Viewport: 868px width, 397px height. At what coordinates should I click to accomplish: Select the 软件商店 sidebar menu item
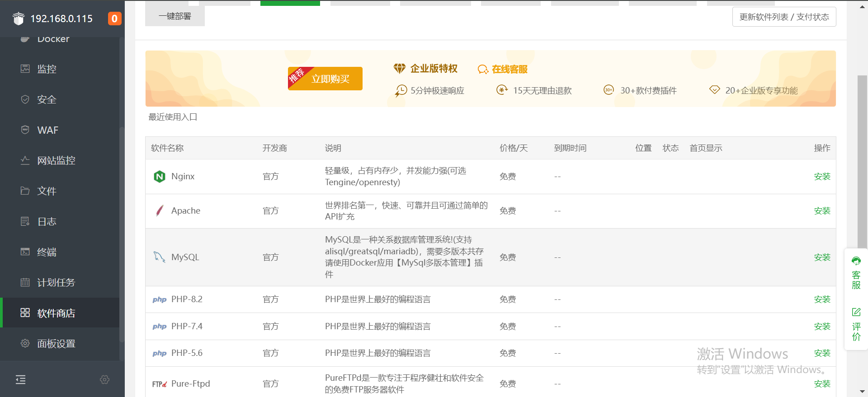[60, 313]
